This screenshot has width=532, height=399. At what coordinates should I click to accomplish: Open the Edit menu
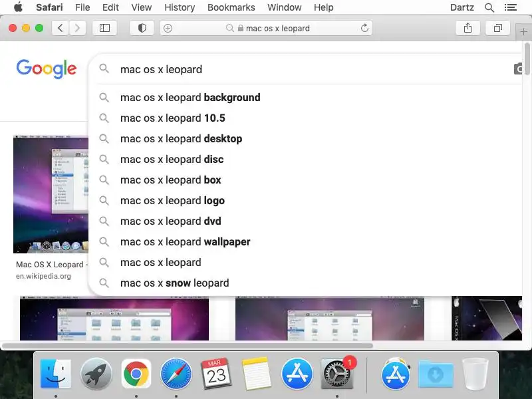tap(110, 7)
